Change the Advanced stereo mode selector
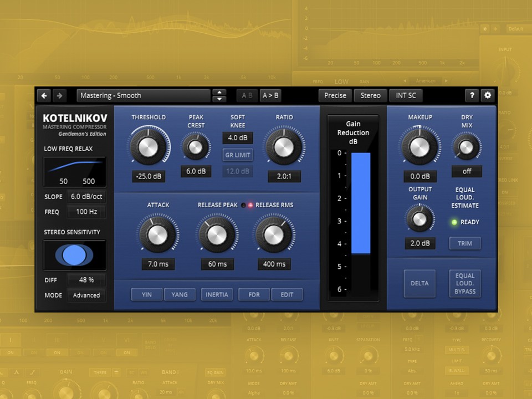Viewport: 532px width, 399px height. pyautogui.click(x=86, y=295)
